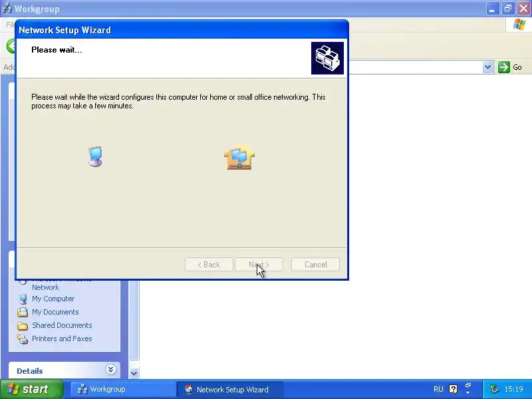Click the My Computer icon in sidebar

pos(23,299)
